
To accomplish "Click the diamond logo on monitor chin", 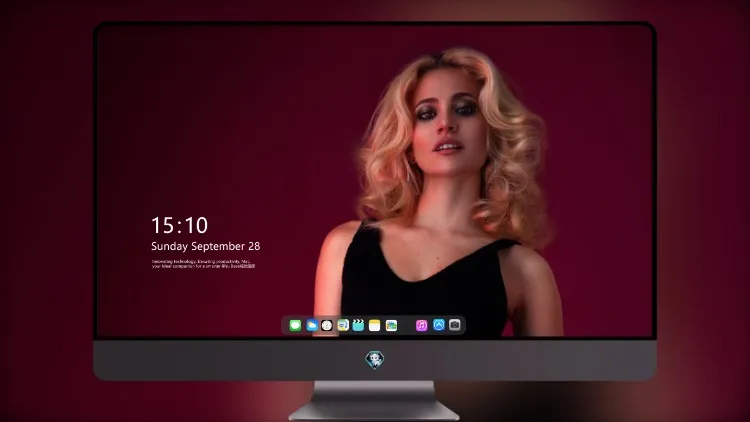I will pos(375,360).
